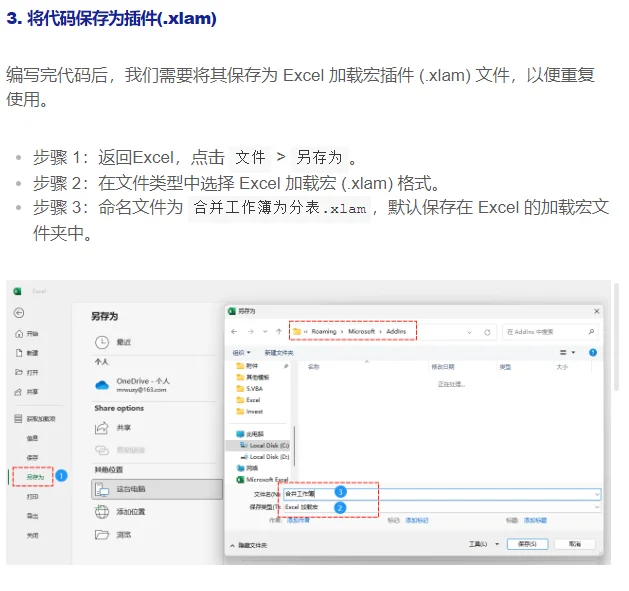The image size is (629, 591).
Task: Click 保存 save in Excel backstage menu
Action: pyautogui.click(x=32, y=457)
